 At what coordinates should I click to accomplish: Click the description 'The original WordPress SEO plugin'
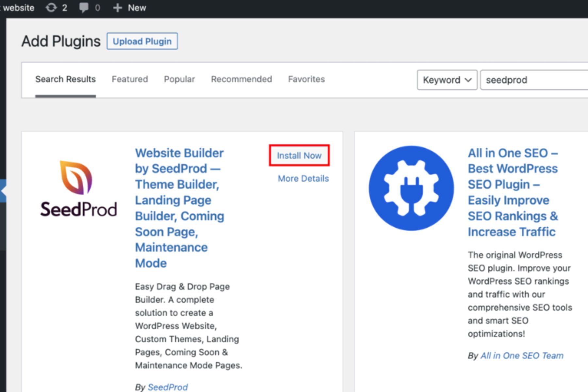pyautogui.click(x=520, y=294)
